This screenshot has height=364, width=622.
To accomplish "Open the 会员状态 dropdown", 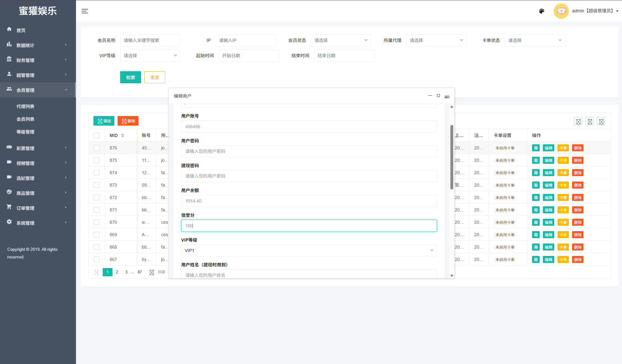I will click(x=341, y=40).
